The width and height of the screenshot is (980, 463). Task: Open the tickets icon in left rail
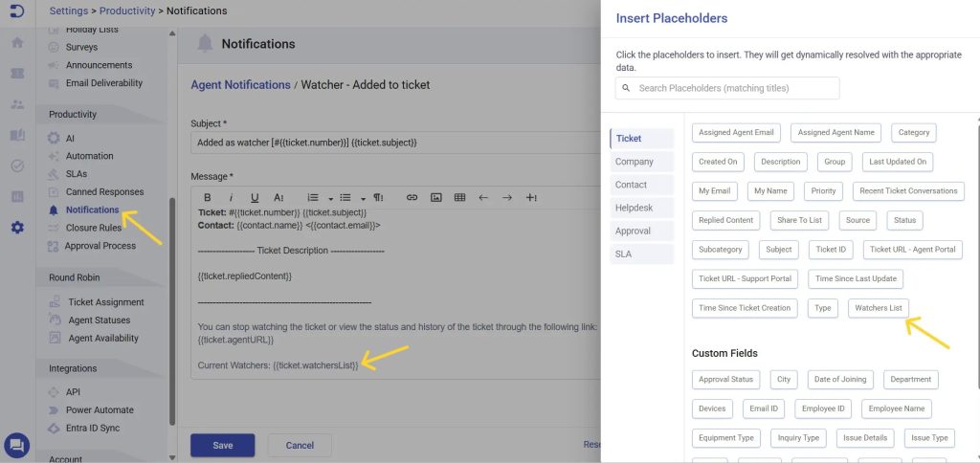point(17,74)
